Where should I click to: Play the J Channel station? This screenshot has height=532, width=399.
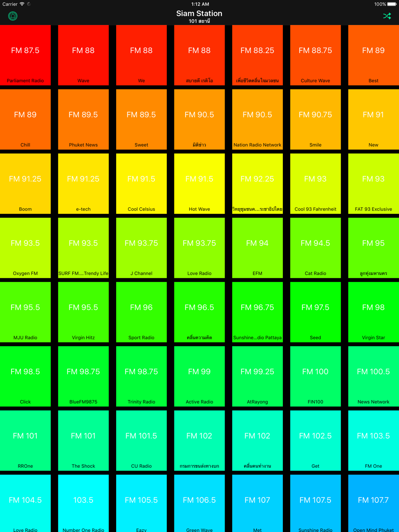tap(141, 248)
